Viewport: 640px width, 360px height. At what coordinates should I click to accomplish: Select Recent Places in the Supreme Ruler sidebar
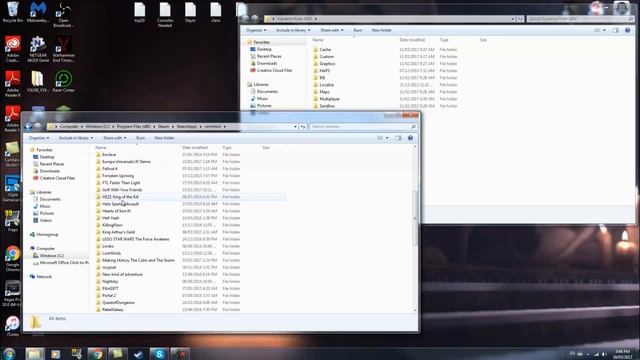pos(269,56)
